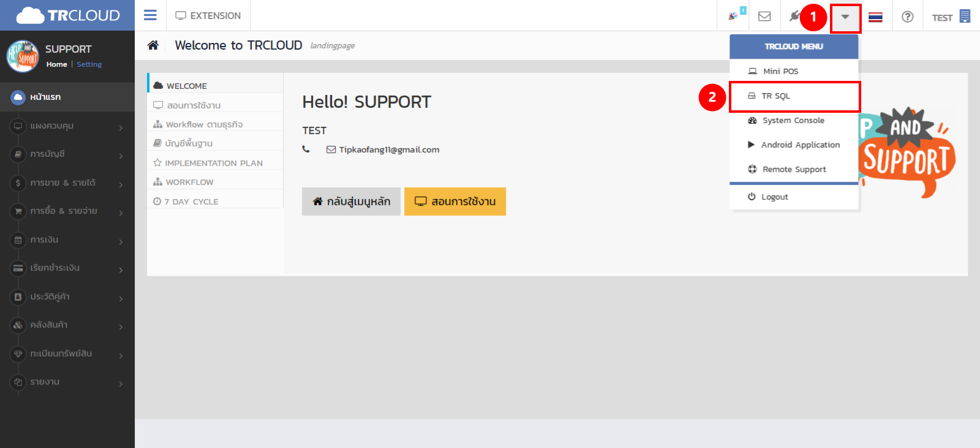Open the dropdown caret in top bar
Image resolution: width=980 pixels, height=448 pixels.
click(845, 17)
